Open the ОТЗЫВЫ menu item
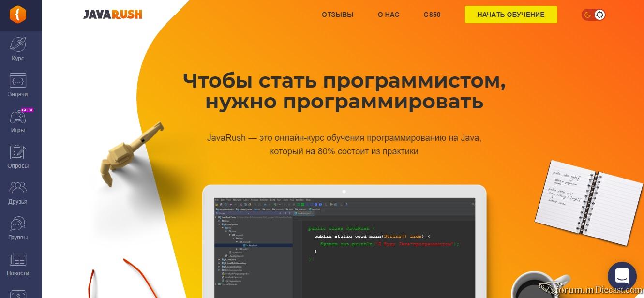The image size is (644, 298). point(338,15)
